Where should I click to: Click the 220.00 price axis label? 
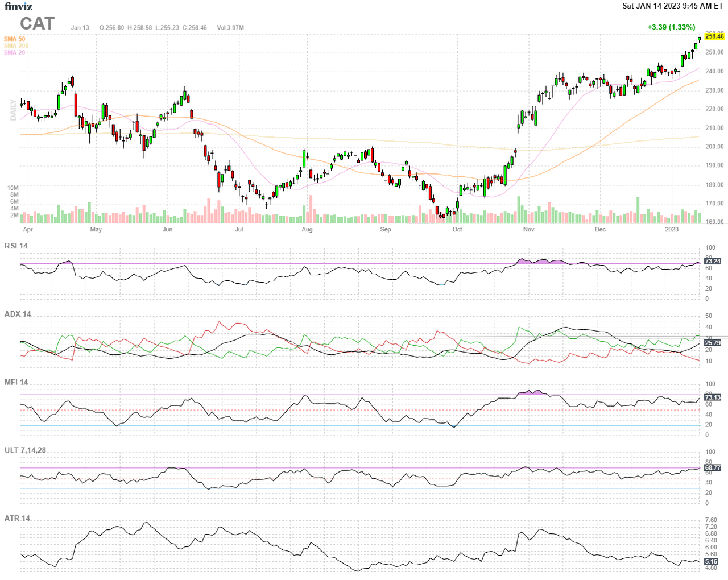coord(714,109)
